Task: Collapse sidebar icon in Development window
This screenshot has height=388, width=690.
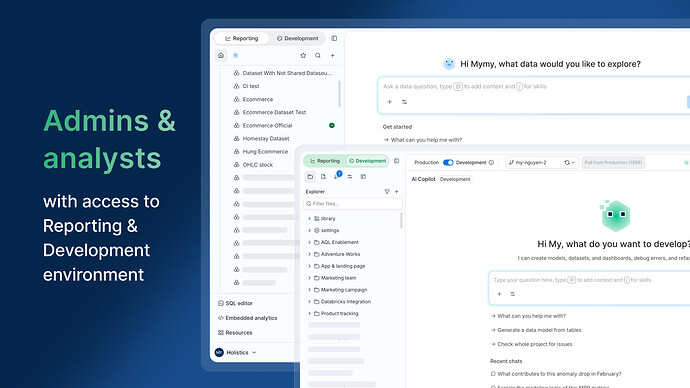Action: [x=396, y=161]
